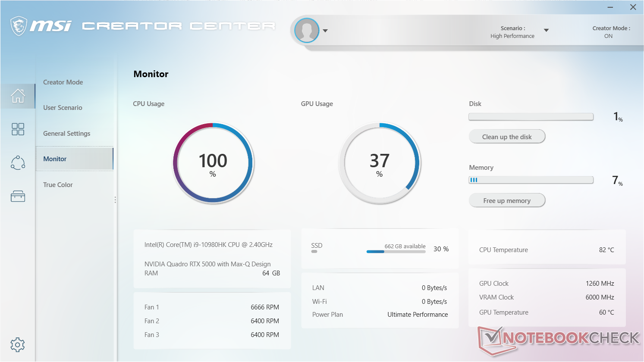Click the sidebar splitter handle dots
The height and width of the screenshot is (362, 644).
(115, 200)
